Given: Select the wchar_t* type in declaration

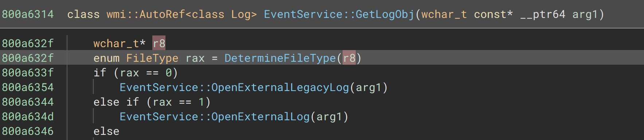Looking at the screenshot, I should click(x=120, y=43).
